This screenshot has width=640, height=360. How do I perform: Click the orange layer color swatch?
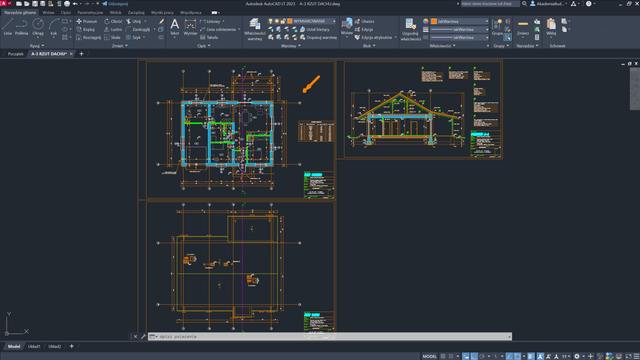pos(289,21)
